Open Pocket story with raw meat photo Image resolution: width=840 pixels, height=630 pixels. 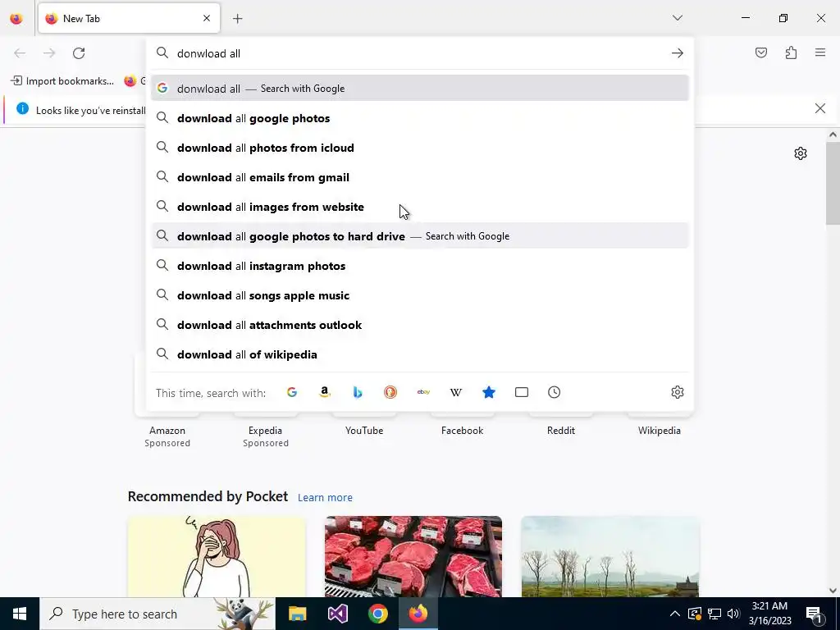413,556
